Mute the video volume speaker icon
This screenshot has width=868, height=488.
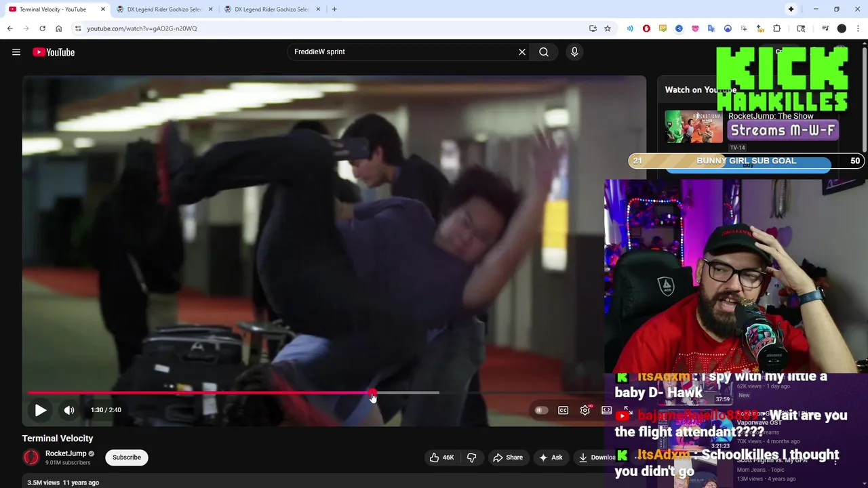coord(69,410)
